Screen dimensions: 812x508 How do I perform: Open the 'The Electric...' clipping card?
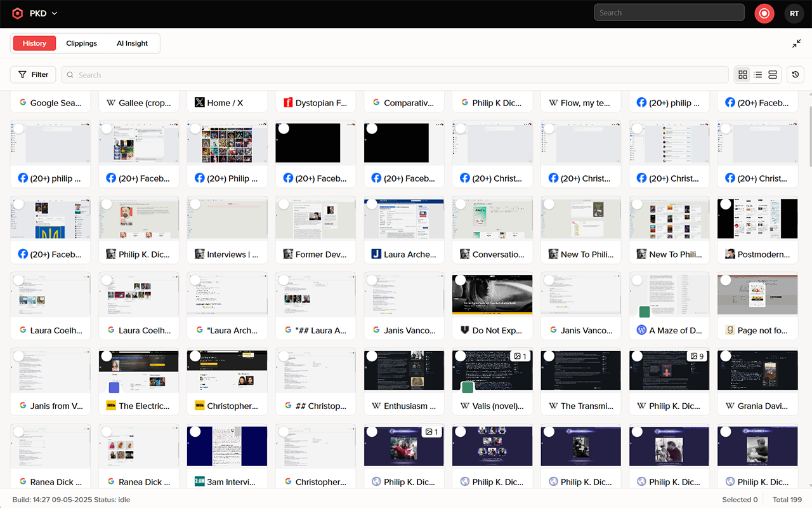(138, 382)
